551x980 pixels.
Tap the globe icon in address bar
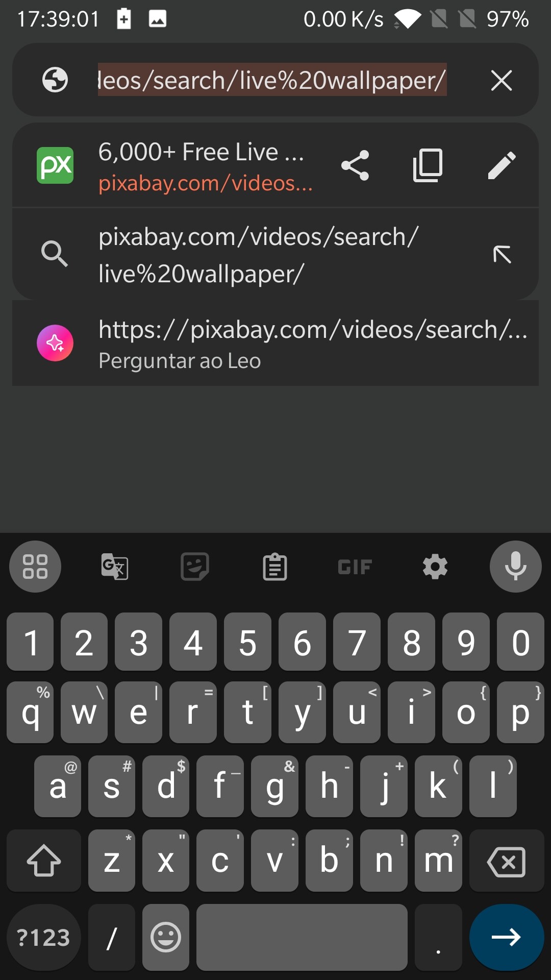coord(55,80)
